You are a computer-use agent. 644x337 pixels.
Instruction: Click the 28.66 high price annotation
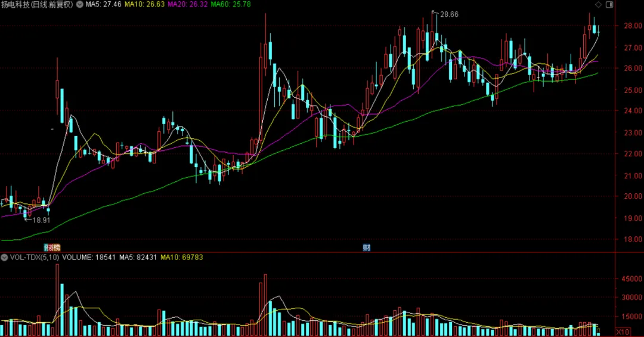click(449, 14)
